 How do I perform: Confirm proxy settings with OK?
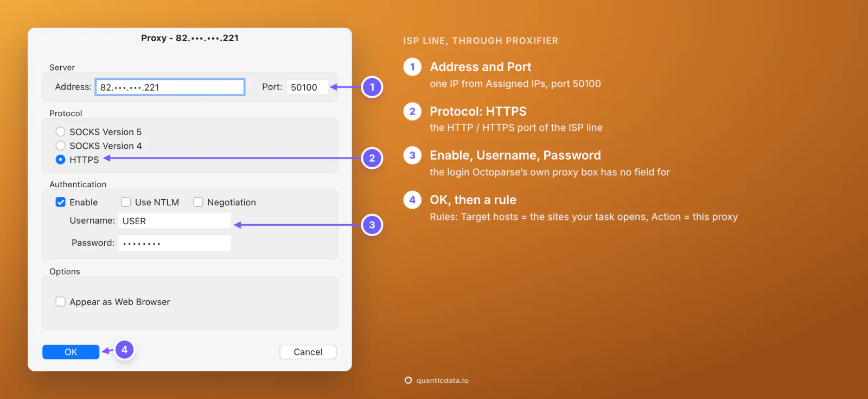pyautogui.click(x=71, y=352)
